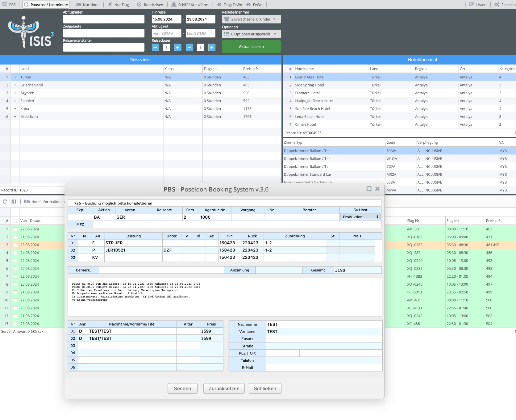Switch to the Schiff / Kreuzfahrt tab
516x420 pixels.
pos(190,5)
